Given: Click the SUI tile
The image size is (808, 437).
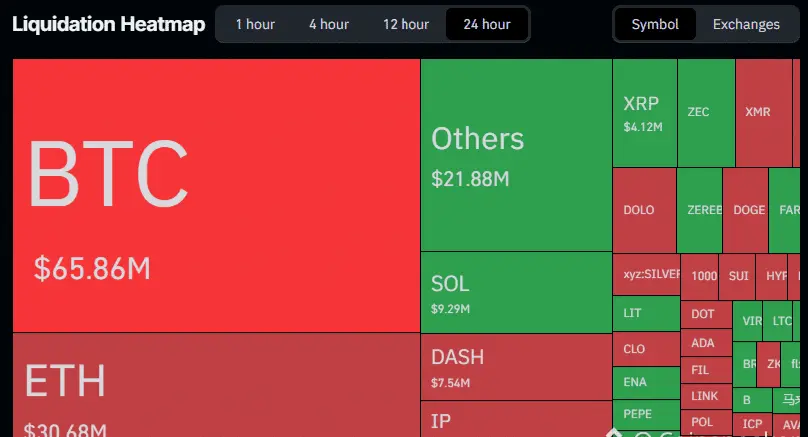Looking at the screenshot, I should click(x=738, y=275).
